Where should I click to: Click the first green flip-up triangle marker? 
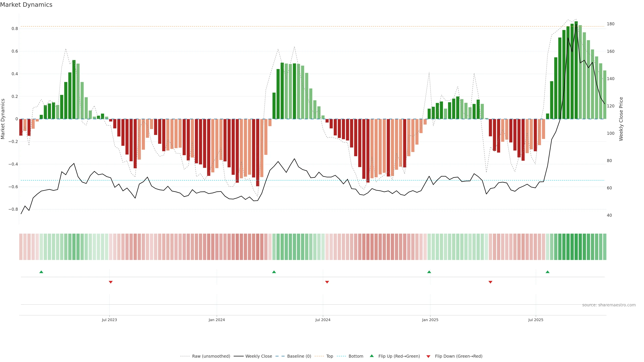point(41,272)
